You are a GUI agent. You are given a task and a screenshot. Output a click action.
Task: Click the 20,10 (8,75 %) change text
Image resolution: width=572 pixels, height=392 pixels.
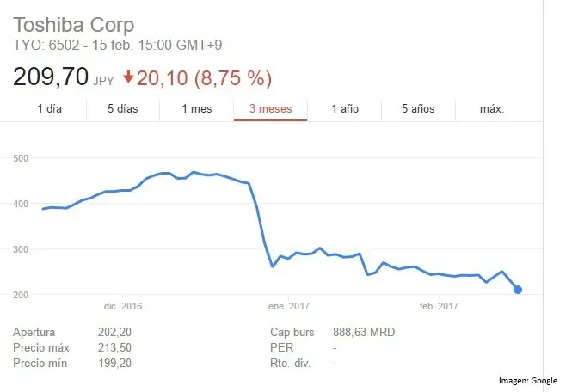pos(204,78)
